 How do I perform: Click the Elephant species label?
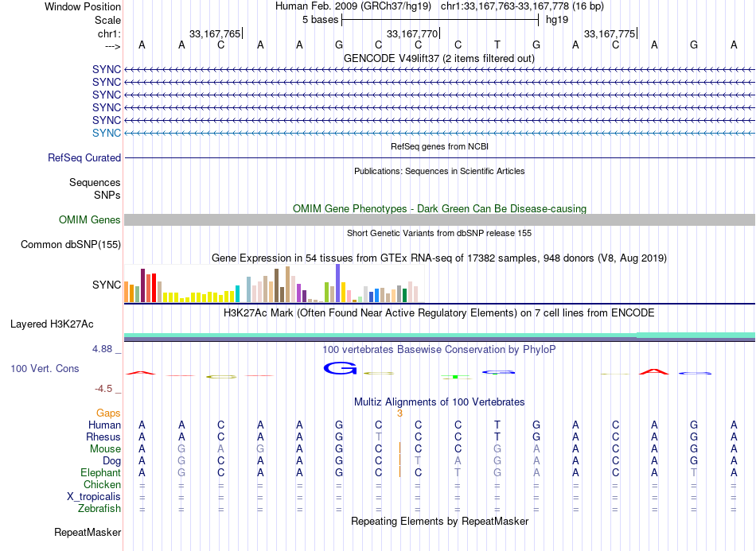point(100,472)
